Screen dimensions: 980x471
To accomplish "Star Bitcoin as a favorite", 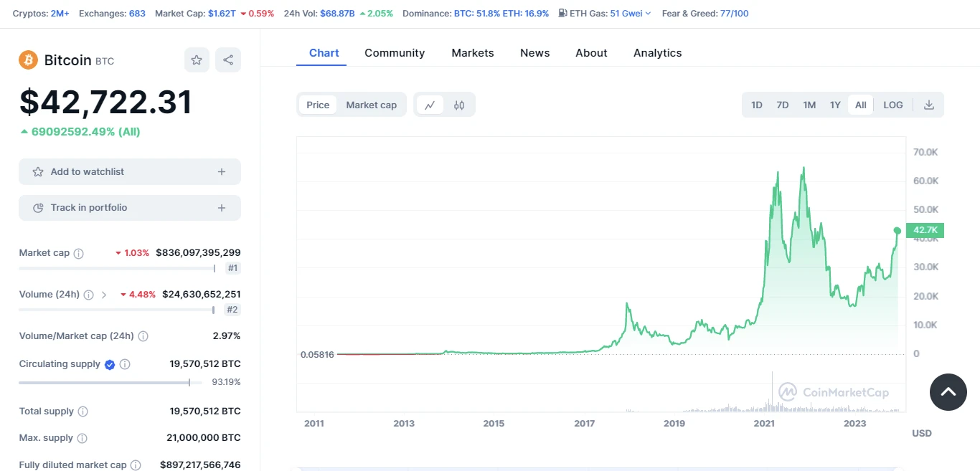I will click(197, 60).
